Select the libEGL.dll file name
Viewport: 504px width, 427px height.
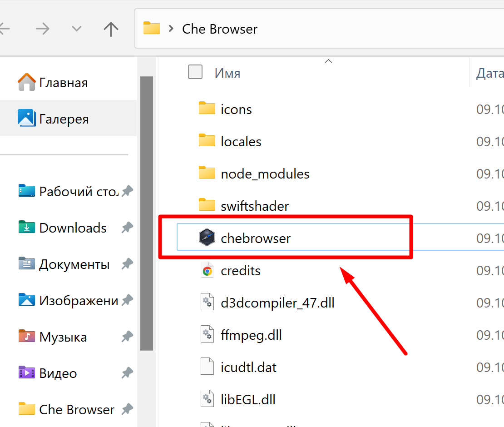tap(248, 400)
